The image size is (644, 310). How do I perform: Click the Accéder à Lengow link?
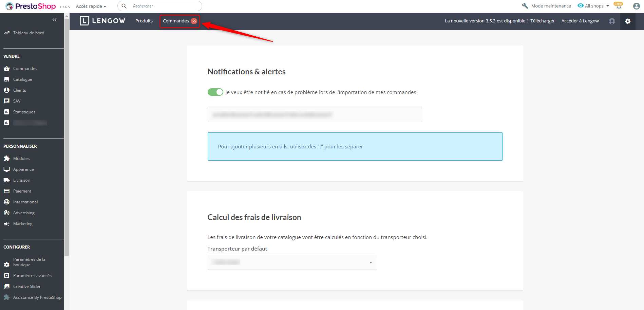click(x=580, y=21)
